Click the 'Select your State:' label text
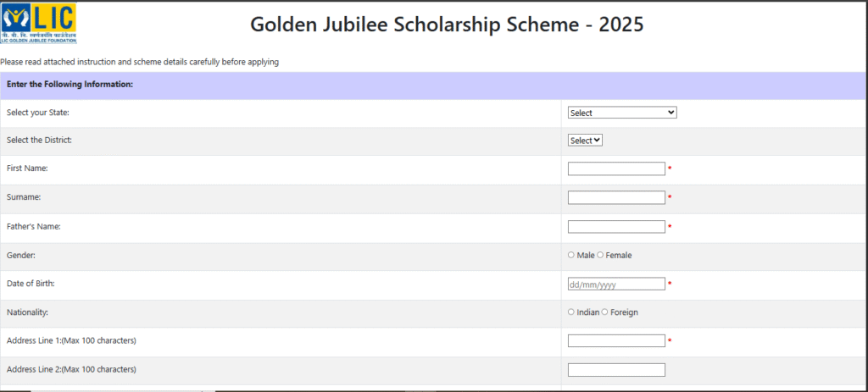 (38, 113)
